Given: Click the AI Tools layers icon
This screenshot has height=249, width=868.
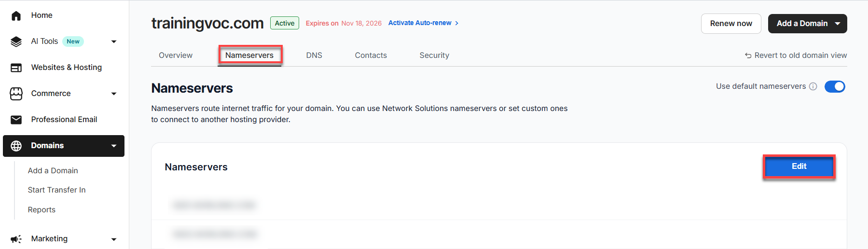Looking at the screenshot, I should [16, 41].
